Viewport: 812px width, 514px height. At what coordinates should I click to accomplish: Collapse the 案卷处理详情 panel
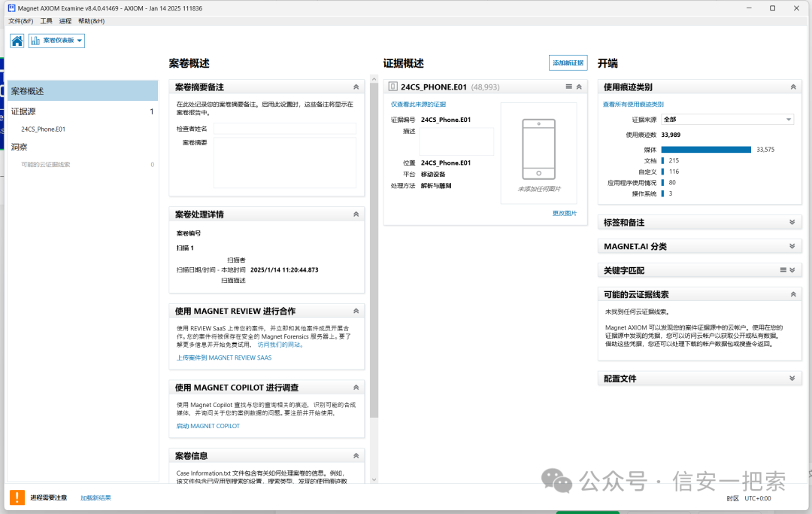[x=356, y=214]
